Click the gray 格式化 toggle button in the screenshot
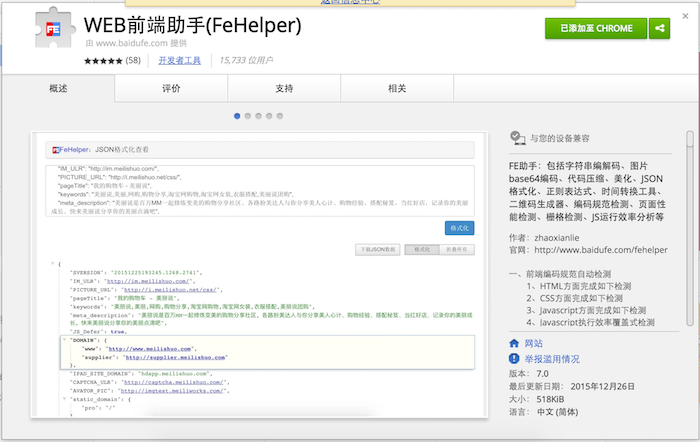The height and width of the screenshot is (442, 700). pyautogui.click(x=422, y=250)
